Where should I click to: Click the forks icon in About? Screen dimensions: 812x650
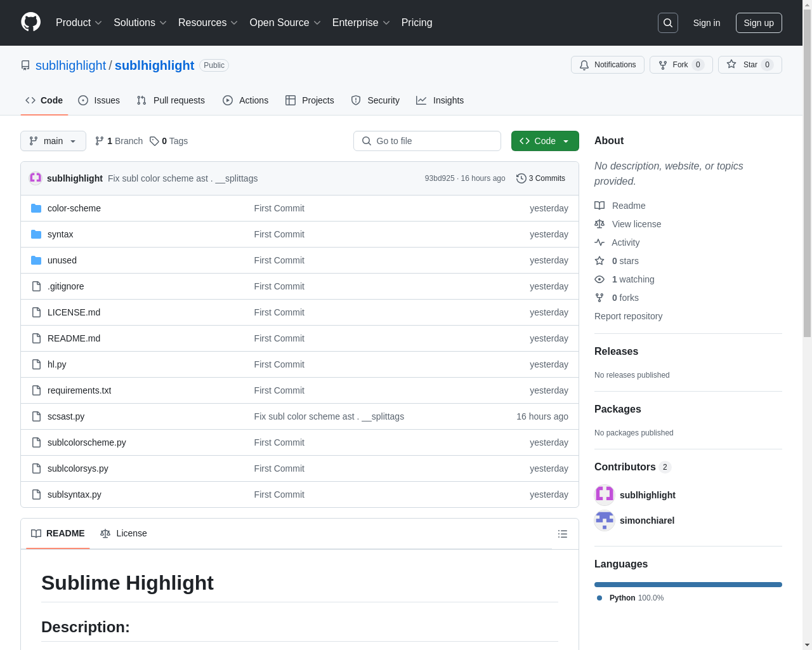point(599,298)
